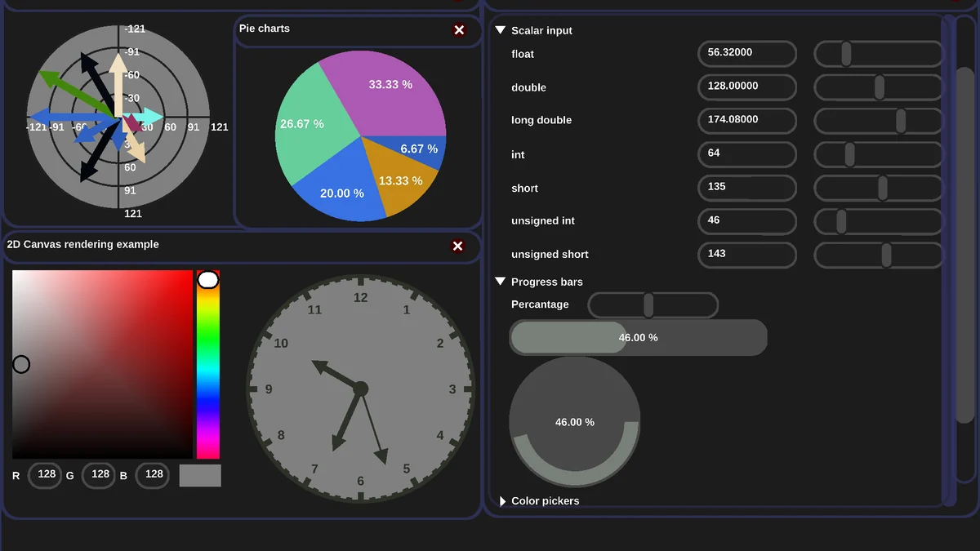Click the gray color preview swatch
Viewport: 980px width, 551px height.
tap(200, 475)
